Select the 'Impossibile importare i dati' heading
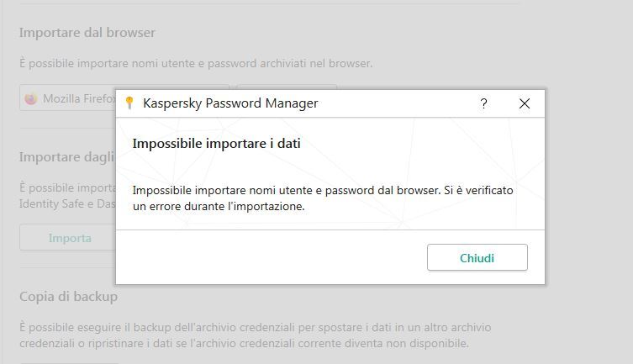Viewport: 633px width, 364px height. (217, 144)
